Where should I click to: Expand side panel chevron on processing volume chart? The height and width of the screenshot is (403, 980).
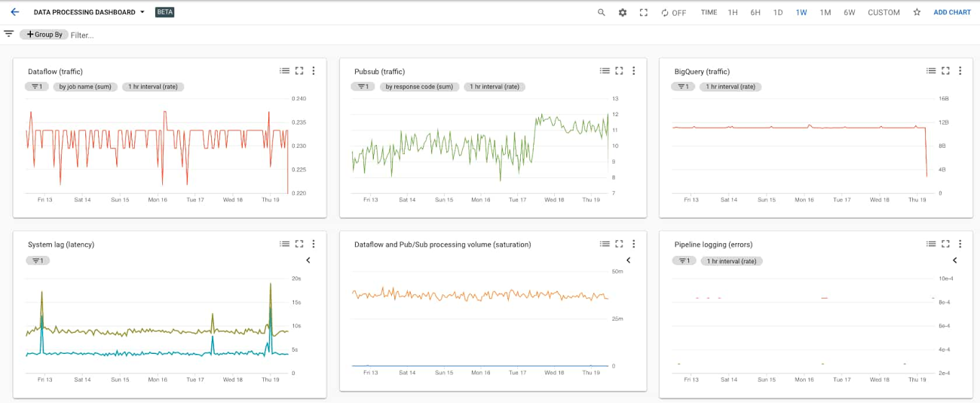click(x=628, y=260)
